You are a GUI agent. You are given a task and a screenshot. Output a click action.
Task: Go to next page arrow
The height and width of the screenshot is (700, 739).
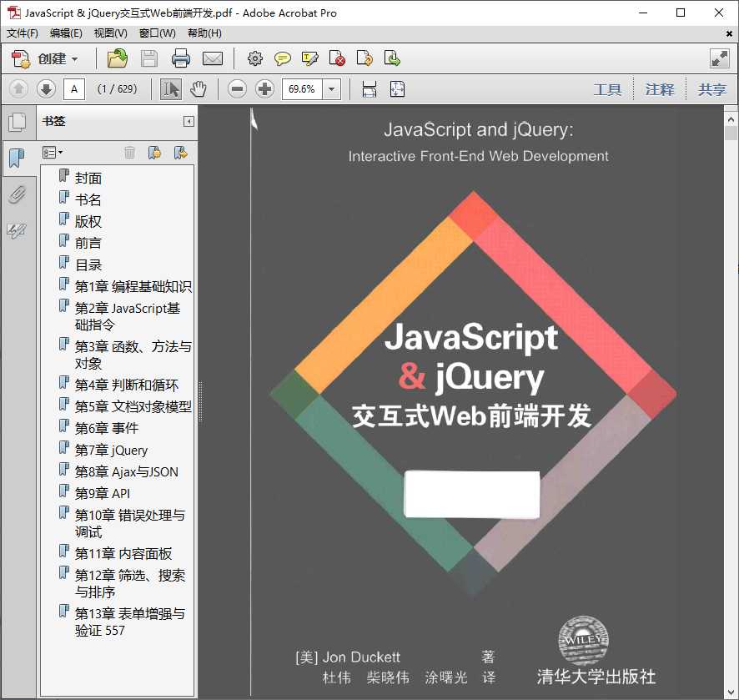[46, 88]
